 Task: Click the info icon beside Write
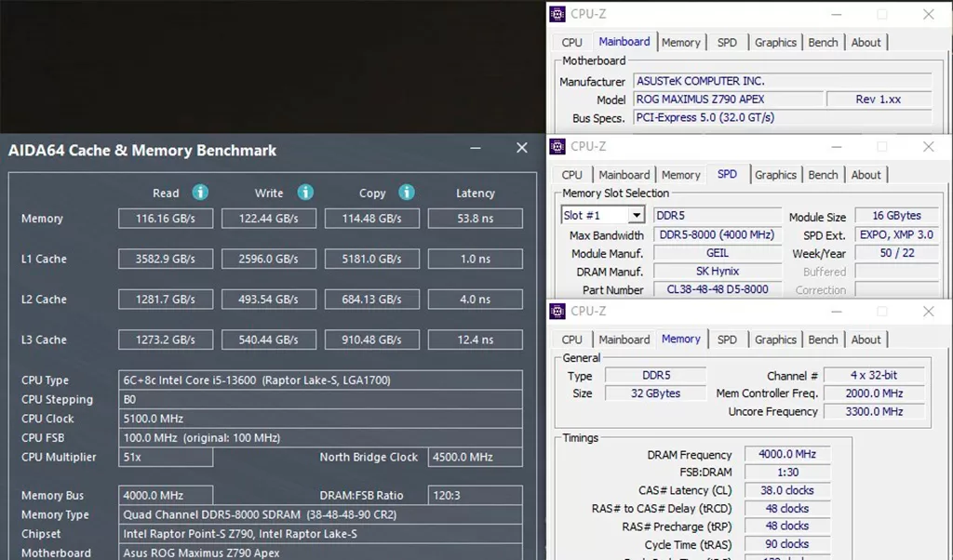pos(305,193)
